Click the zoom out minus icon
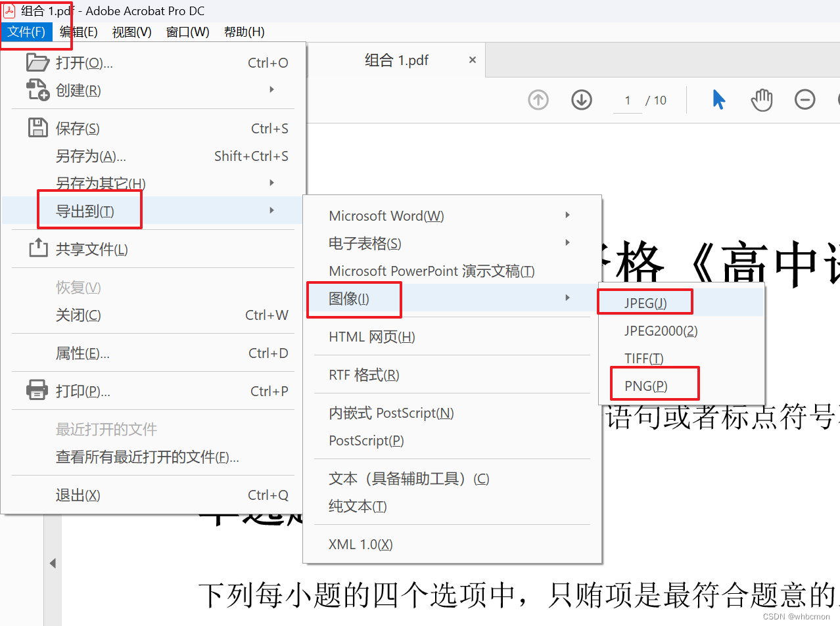This screenshot has width=840, height=626. (805, 100)
